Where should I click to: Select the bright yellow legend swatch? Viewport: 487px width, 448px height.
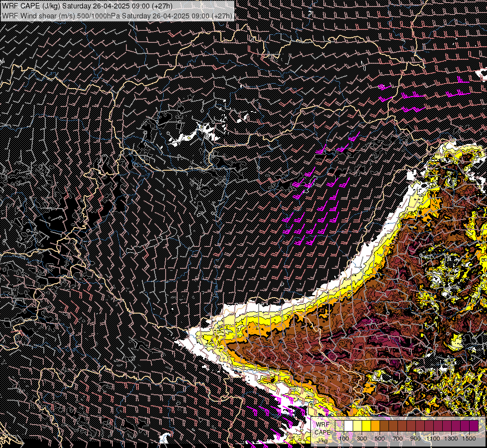click(x=367, y=426)
